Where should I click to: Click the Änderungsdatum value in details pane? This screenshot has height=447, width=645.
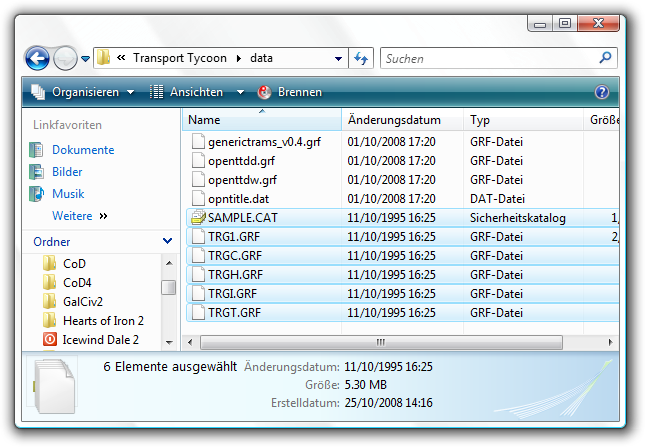click(388, 366)
